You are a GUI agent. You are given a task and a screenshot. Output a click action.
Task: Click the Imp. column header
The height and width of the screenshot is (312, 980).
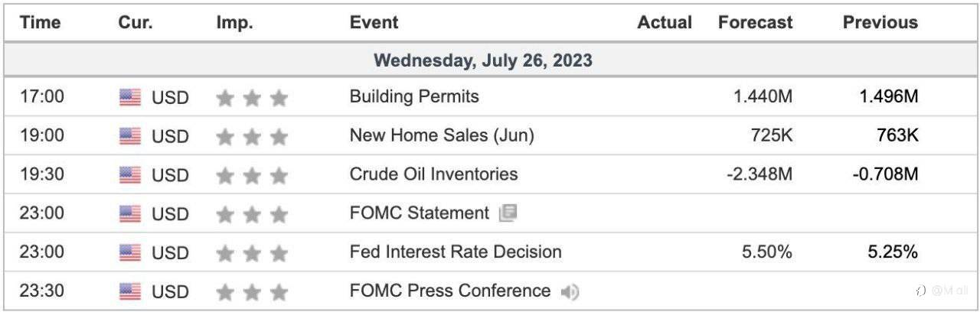234,22
